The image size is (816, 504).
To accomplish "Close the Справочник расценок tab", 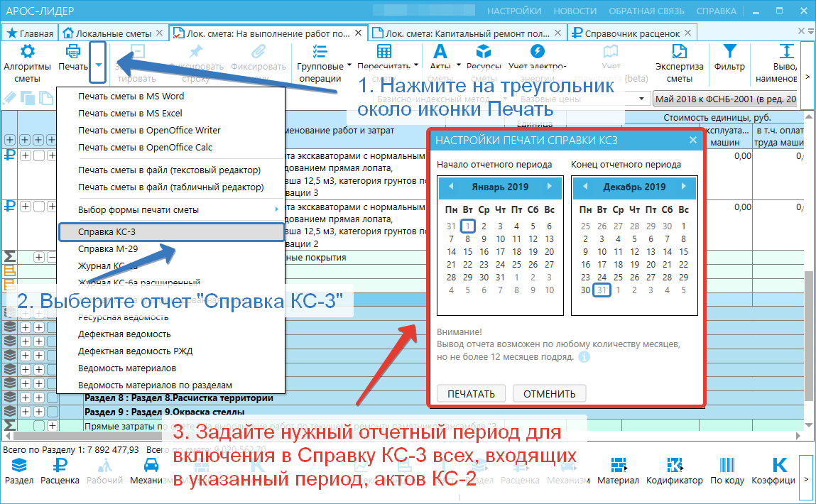I will point(688,33).
